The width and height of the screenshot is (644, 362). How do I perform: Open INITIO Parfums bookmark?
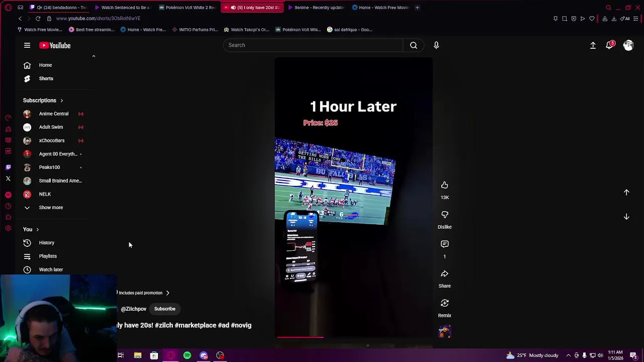click(x=195, y=30)
